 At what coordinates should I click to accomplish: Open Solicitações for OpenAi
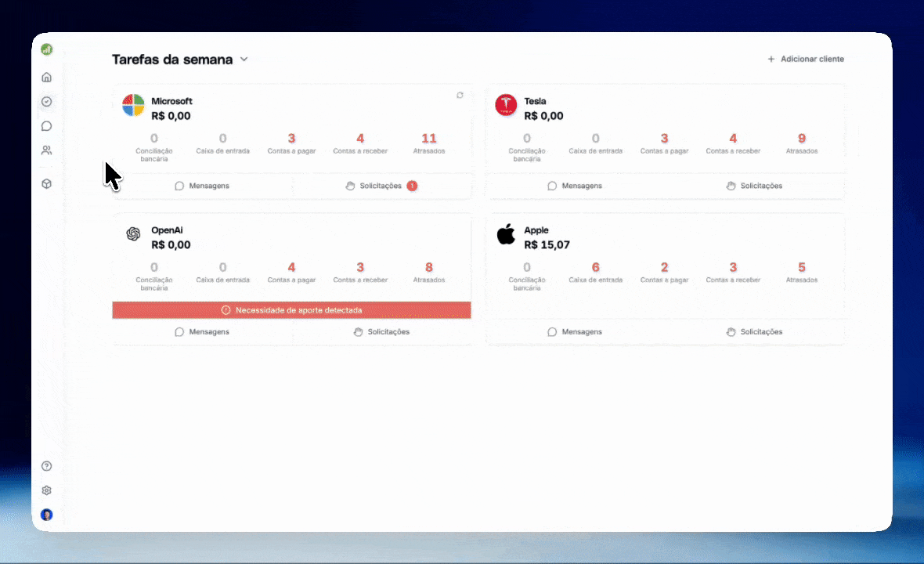point(381,332)
